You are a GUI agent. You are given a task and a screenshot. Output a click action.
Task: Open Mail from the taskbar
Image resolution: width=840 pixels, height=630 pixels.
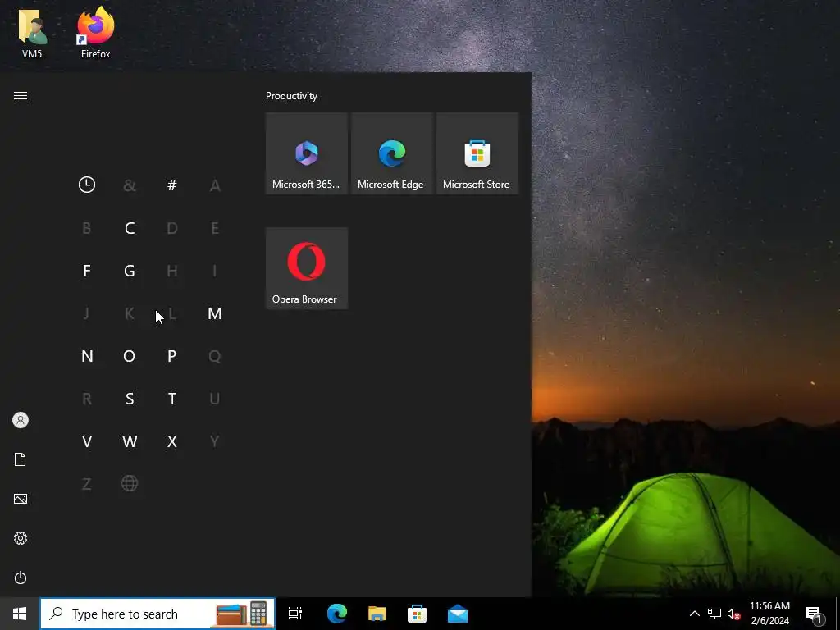[458, 614]
